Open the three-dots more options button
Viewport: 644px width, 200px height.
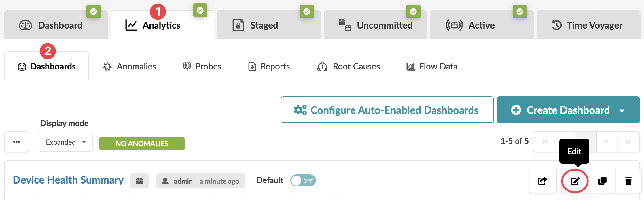(17, 142)
